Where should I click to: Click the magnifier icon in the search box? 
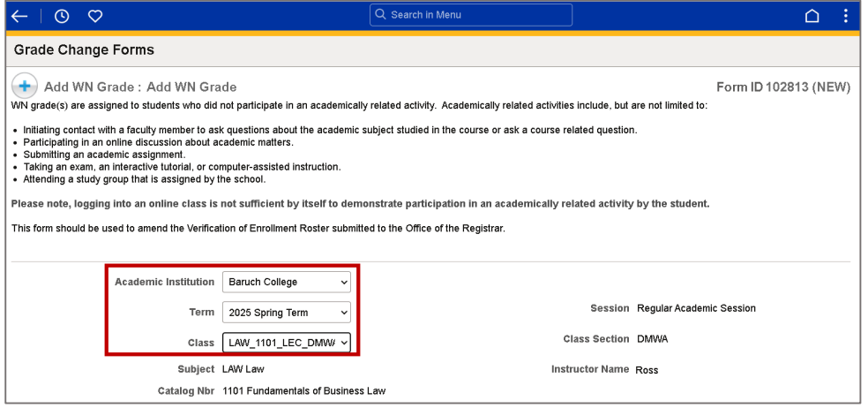pos(380,14)
